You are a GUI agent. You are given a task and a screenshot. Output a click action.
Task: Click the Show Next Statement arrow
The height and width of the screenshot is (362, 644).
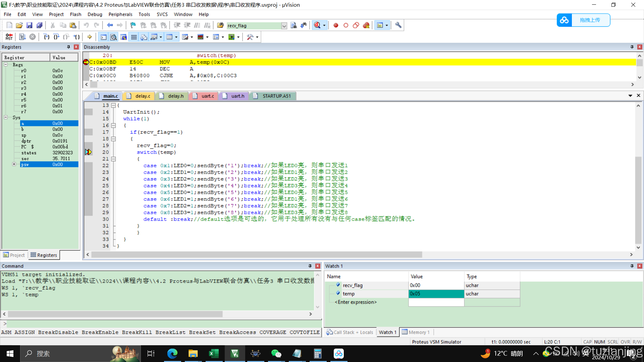pos(90,37)
